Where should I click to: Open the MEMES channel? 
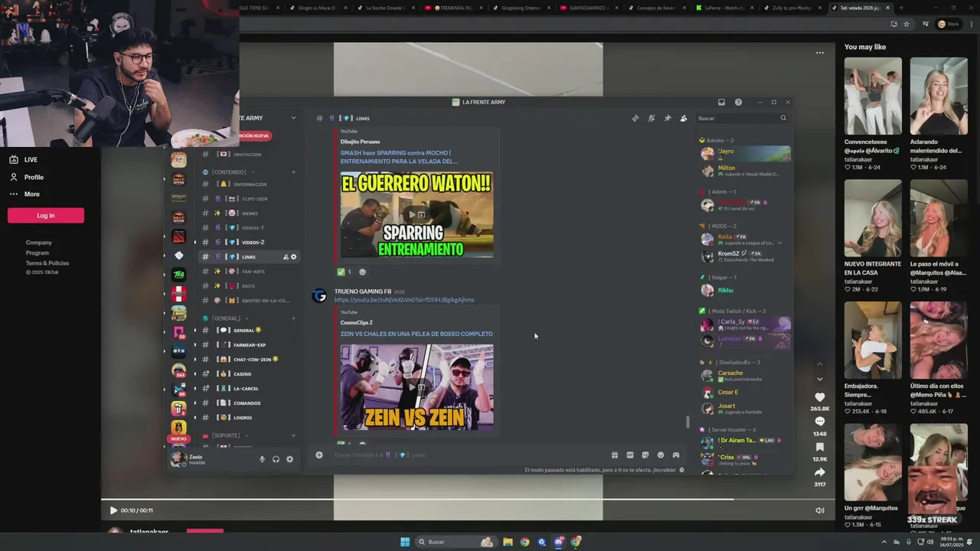[248, 214]
